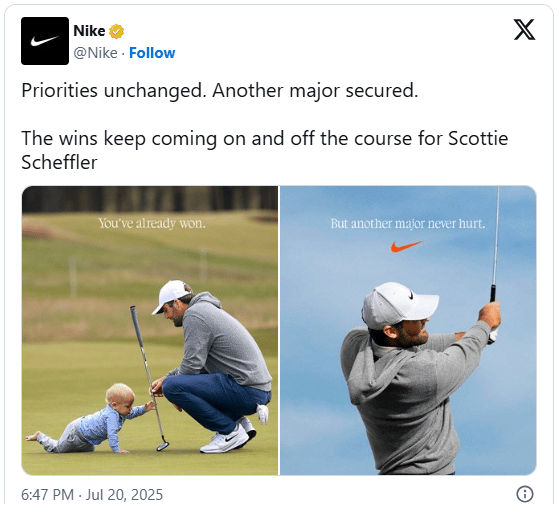Follow the Nike account
This screenshot has height=509, width=558.
pos(152,53)
